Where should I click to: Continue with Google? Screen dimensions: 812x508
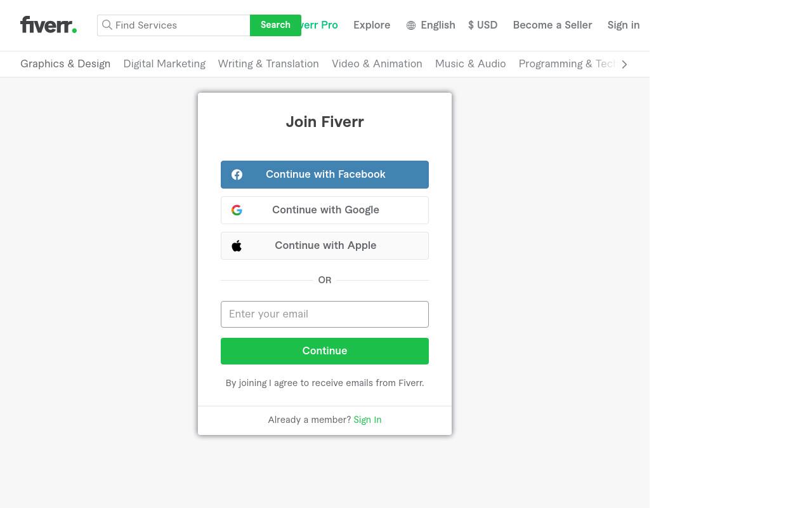click(325, 210)
